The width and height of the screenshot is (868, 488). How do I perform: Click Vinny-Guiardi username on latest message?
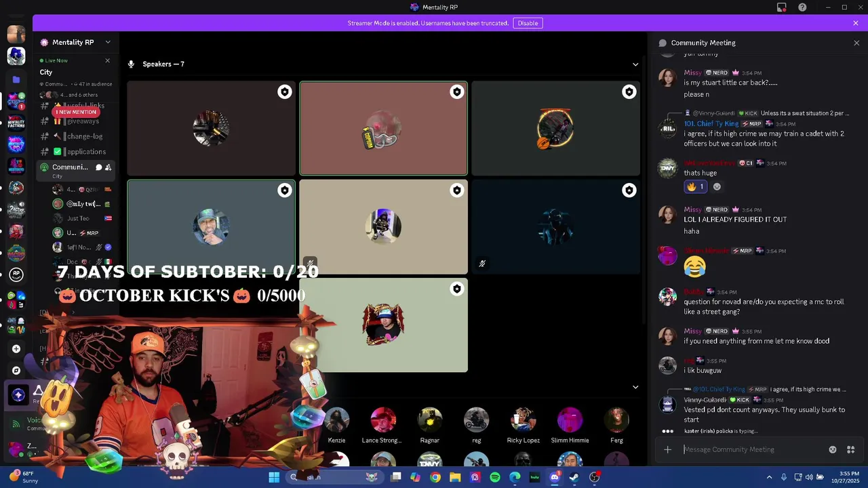point(705,400)
